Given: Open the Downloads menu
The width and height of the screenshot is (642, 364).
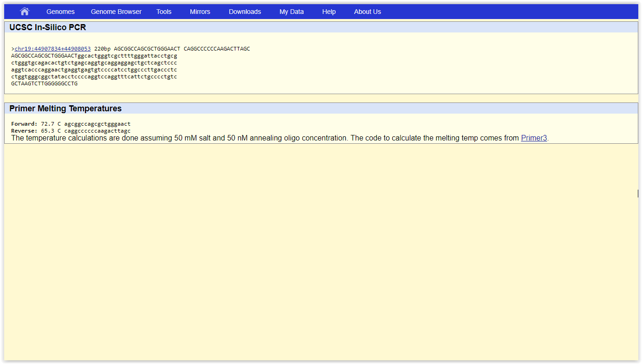Looking at the screenshot, I should (245, 12).
